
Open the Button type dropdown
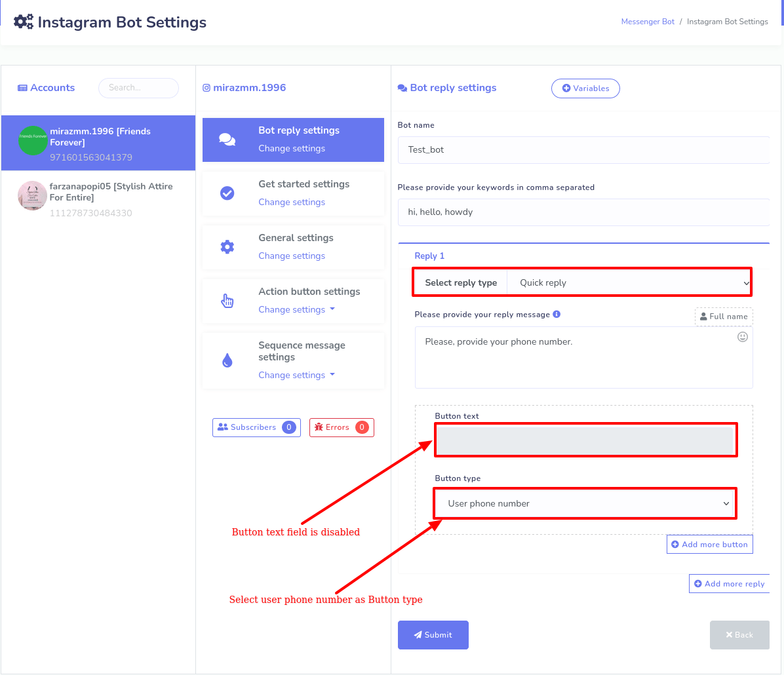coord(584,503)
